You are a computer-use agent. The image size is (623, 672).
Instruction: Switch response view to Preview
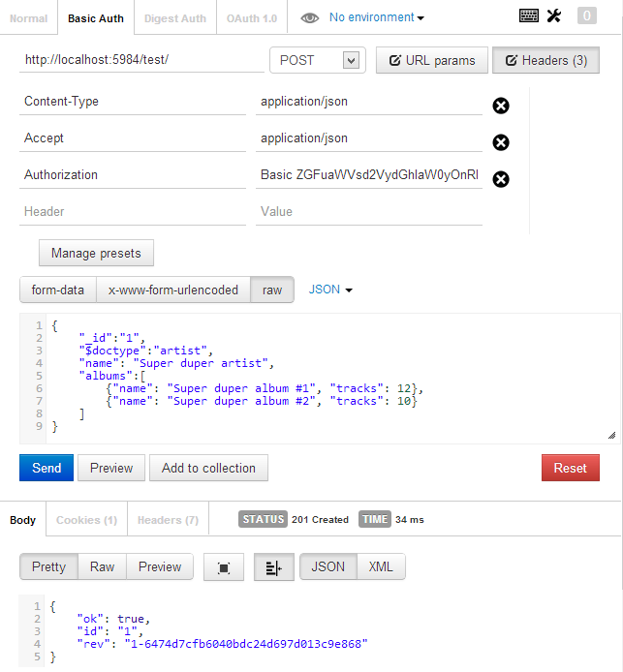point(160,567)
